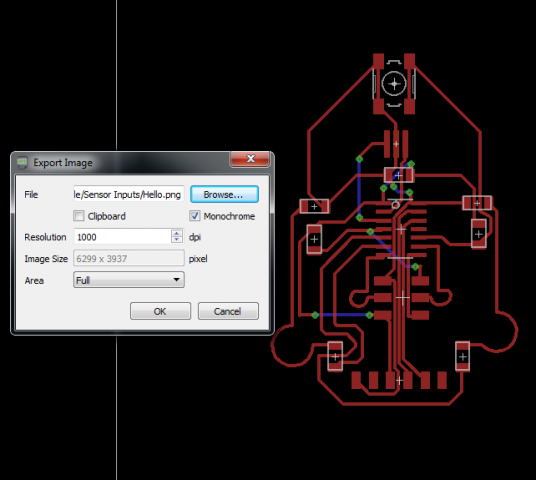Increase resolution with the up arrow
This screenshot has height=480, width=536.
pyautogui.click(x=177, y=233)
